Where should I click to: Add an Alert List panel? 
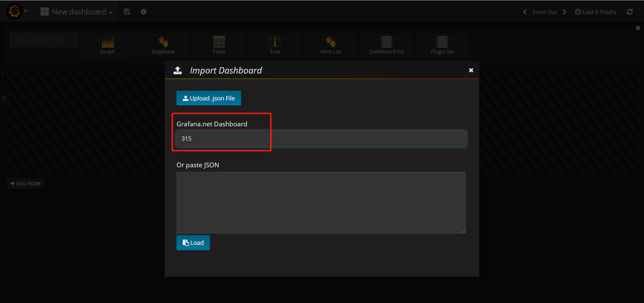(x=330, y=45)
